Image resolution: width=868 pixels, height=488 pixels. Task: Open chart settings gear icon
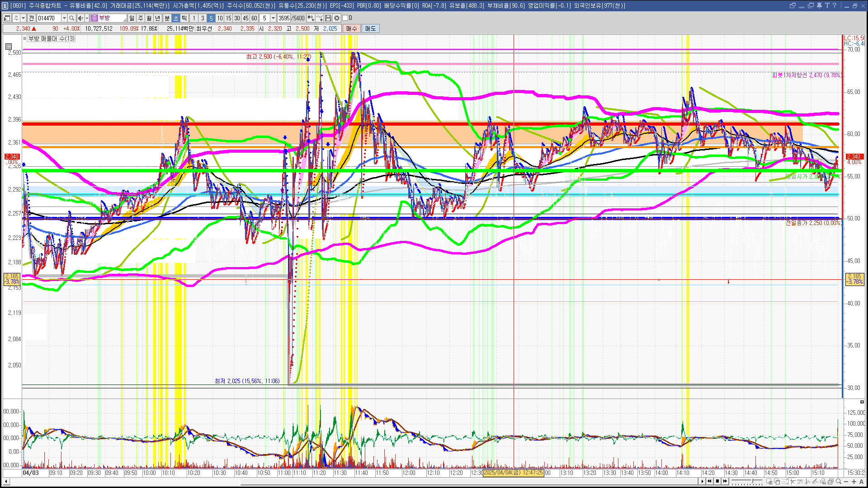pyautogui.click(x=337, y=18)
